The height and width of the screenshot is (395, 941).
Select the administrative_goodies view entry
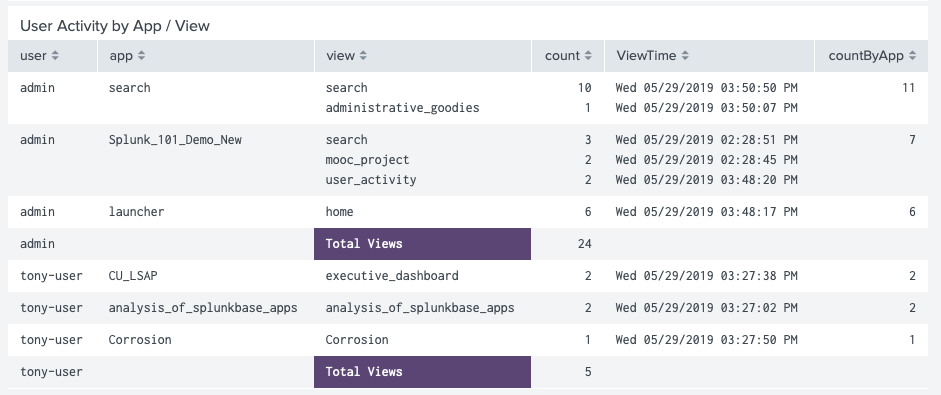(x=403, y=108)
